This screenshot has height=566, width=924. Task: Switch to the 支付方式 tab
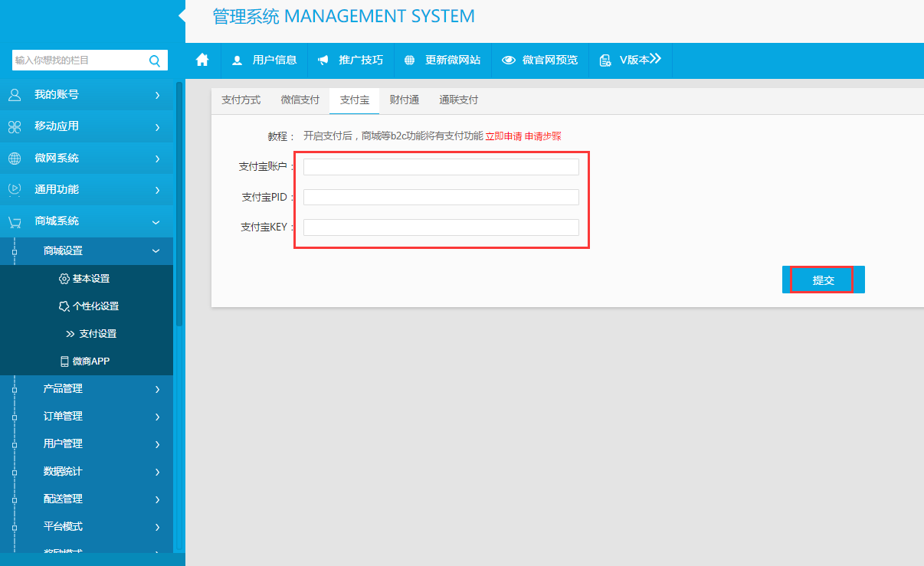pos(241,100)
